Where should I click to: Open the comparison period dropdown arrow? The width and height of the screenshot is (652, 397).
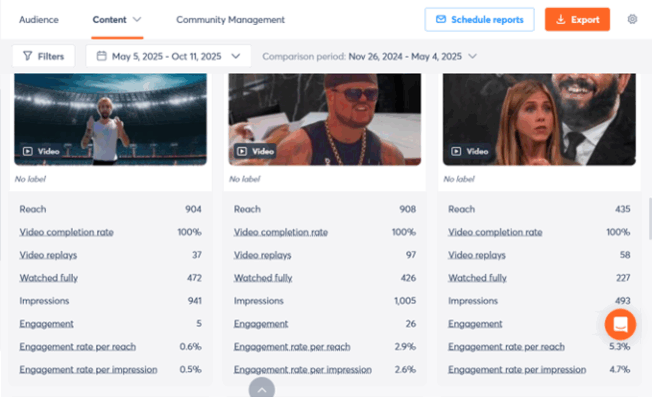point(472,56)
